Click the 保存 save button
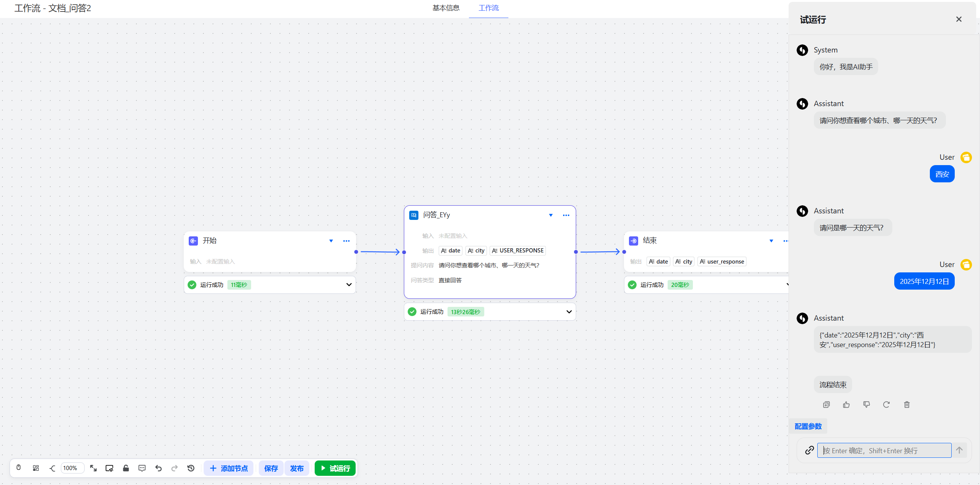This screenshot has height=485, width=980. pos(271,468)
